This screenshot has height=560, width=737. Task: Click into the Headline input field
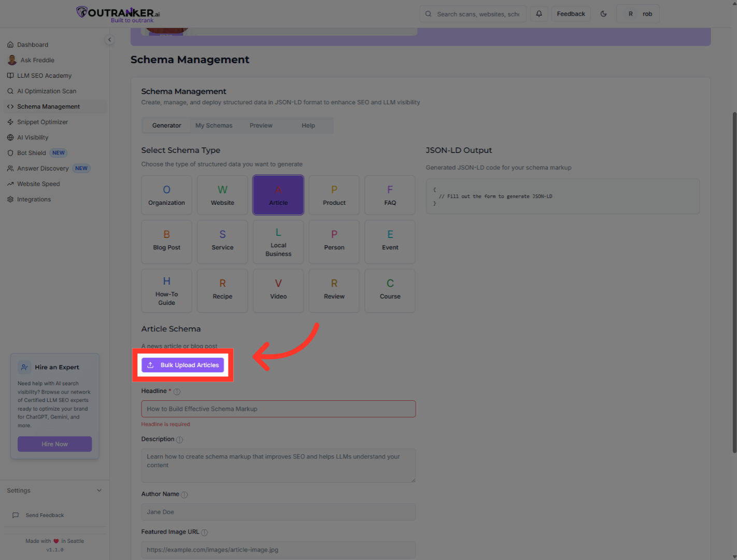pos(278,409)
